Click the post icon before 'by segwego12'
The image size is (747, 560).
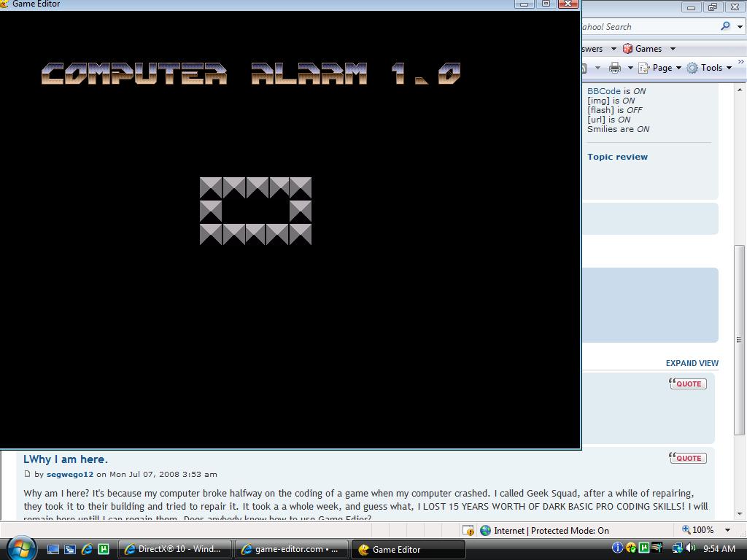[27, 474]
